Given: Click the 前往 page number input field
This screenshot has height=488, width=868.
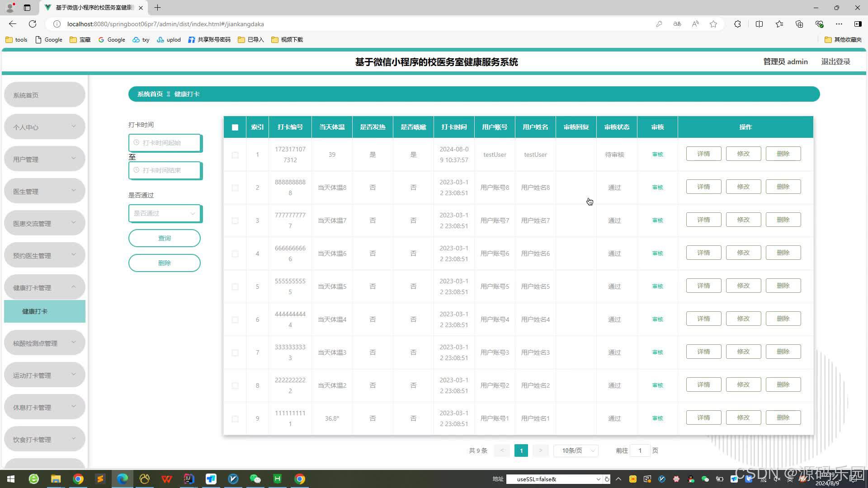Looking at the screenshot, I should (640, 450).
